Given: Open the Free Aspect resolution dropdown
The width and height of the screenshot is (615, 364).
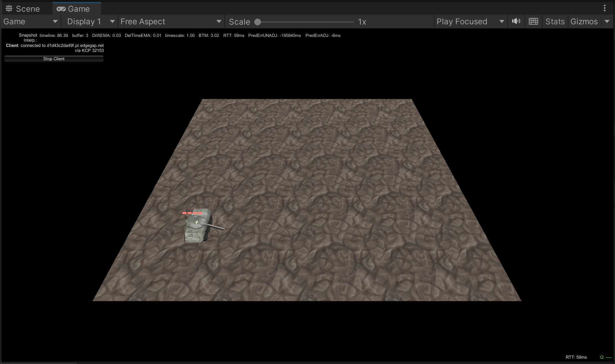Looking at the screenshot, I should [x=171, y=22].
